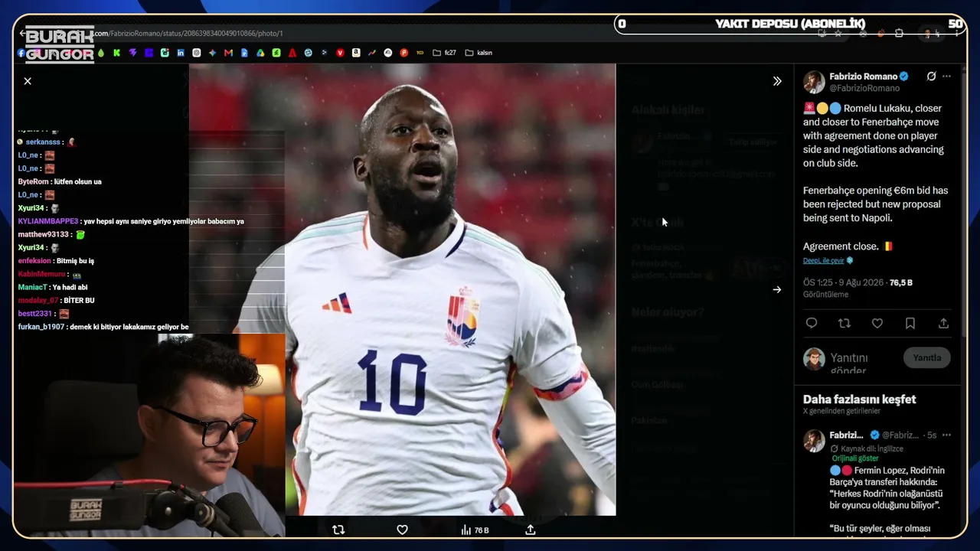Open the main tweet's three-dot more menu

click(947, 77)
